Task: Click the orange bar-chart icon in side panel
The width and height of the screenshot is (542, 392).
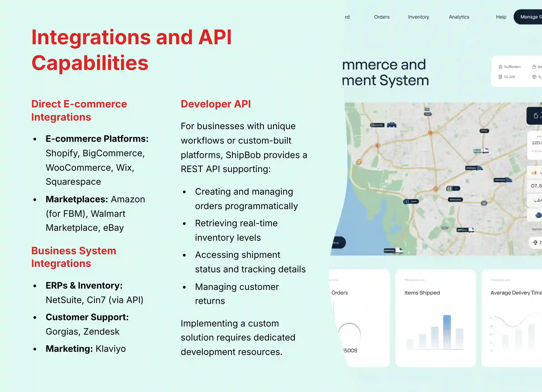Action: pyautogui.click(x=534, y=173)
